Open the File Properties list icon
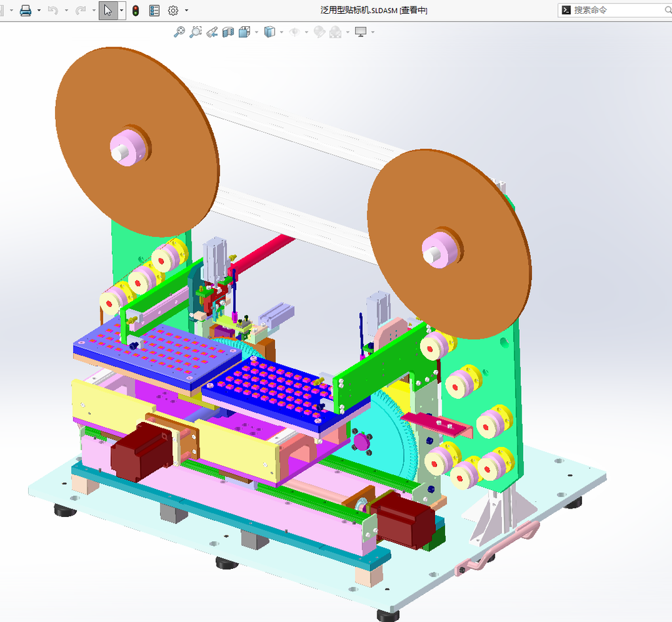Screen dimensions: 672x622 [x=154, y=10]
